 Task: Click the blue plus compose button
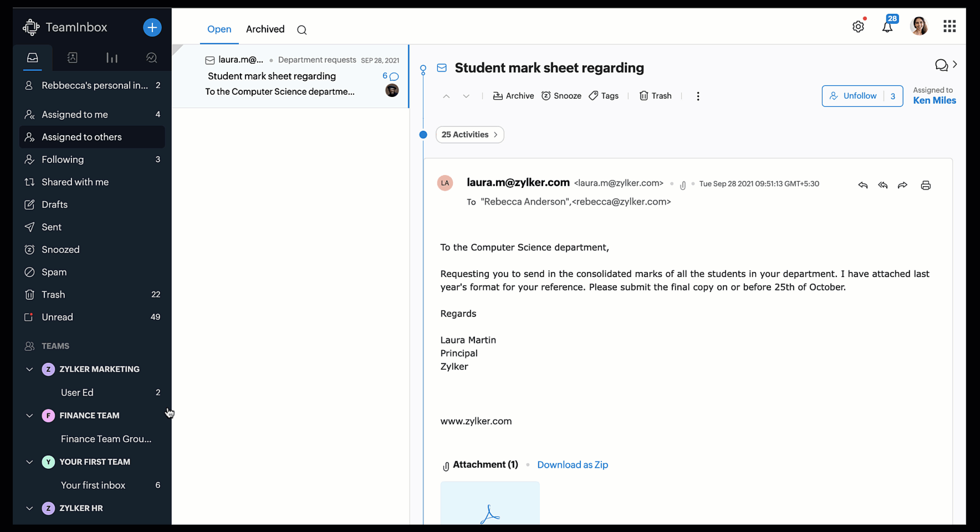pyautogui.click(x=152, y=27)
